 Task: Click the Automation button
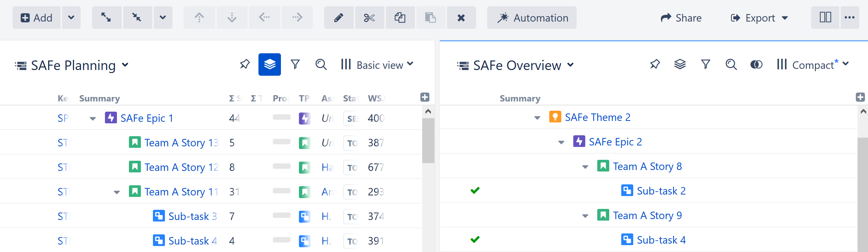coord(532,17)
